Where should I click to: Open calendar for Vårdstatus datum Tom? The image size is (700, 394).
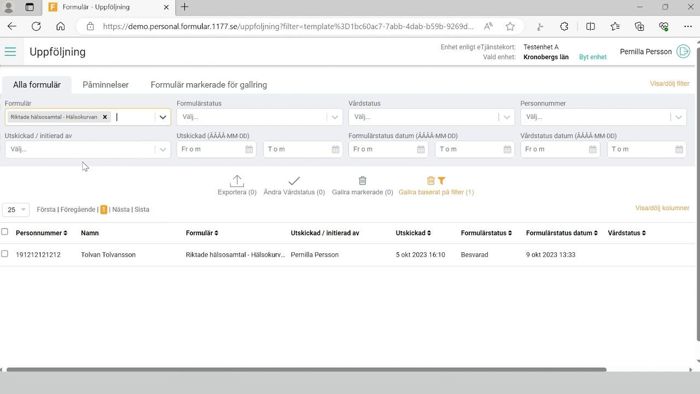pos(679,149)
